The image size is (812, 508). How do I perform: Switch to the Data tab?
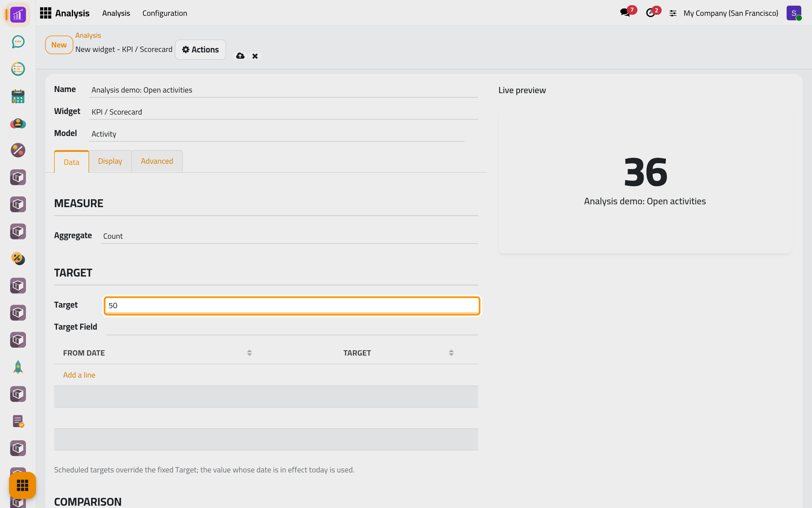(71, 162)
